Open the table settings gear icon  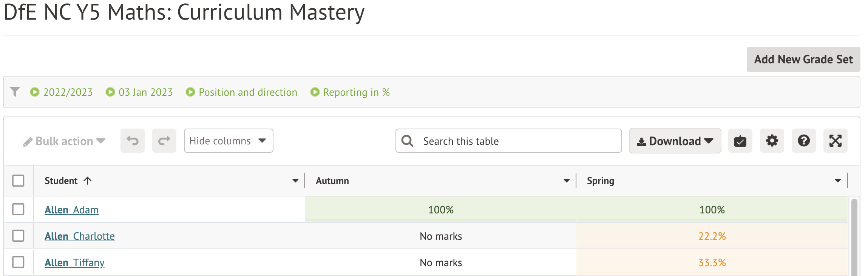point(772,141)
